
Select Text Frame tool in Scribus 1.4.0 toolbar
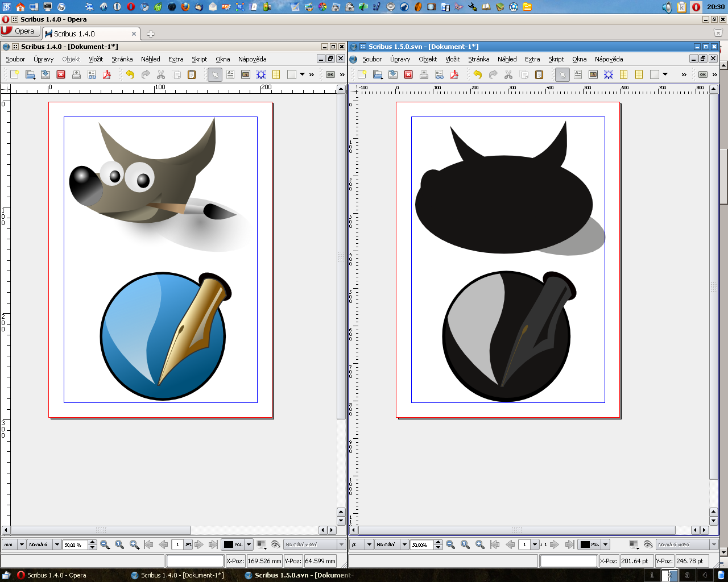tap(230, 74)
